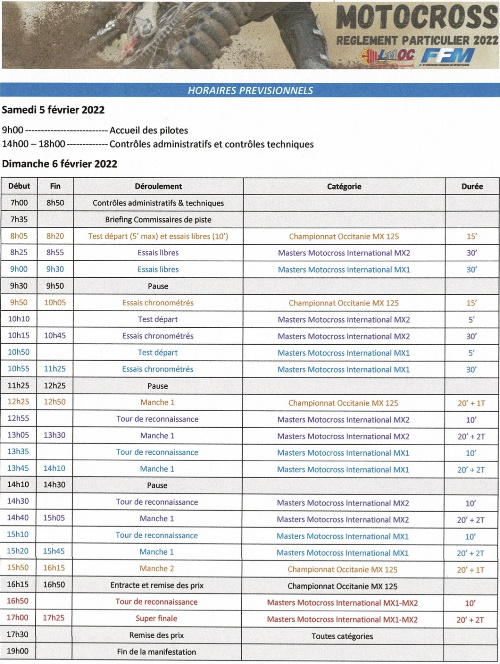Click 'REGLEMENT PARTICULIER 2022' subtitle
This screenshot has height=664, width=500.
coord(417,40)
